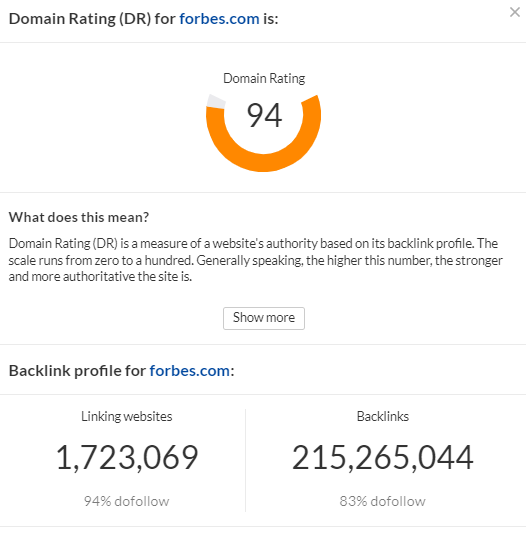Click the Domain Rating label above gauge
This screenshot has height=533, width=526.
point(264,79)
